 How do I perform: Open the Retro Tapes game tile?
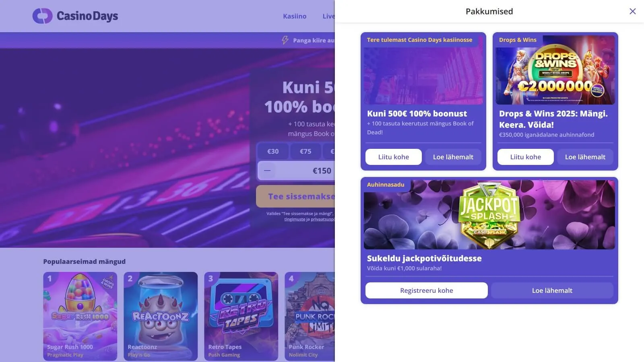(241, 316)
